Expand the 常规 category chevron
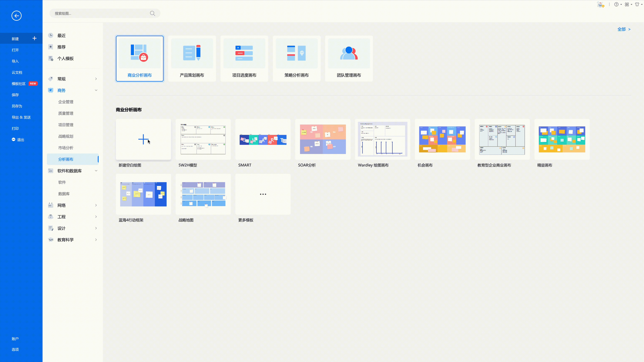The width and height of the screenshot is (644, 362). click(96, 79)
